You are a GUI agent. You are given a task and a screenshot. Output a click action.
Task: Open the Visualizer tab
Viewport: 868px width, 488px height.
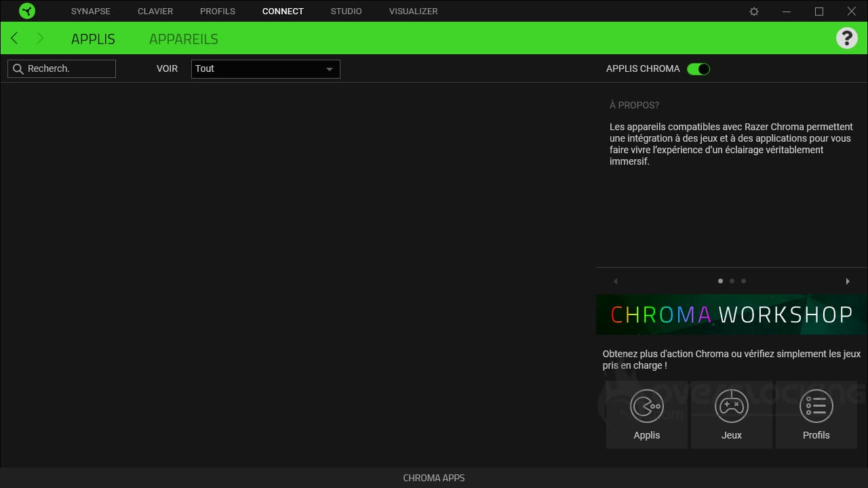tap(414, 12)
